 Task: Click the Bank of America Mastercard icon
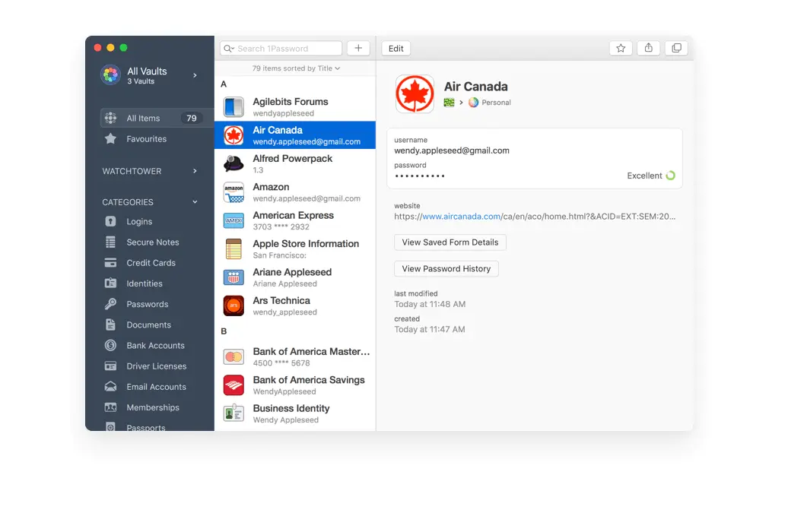233,357
